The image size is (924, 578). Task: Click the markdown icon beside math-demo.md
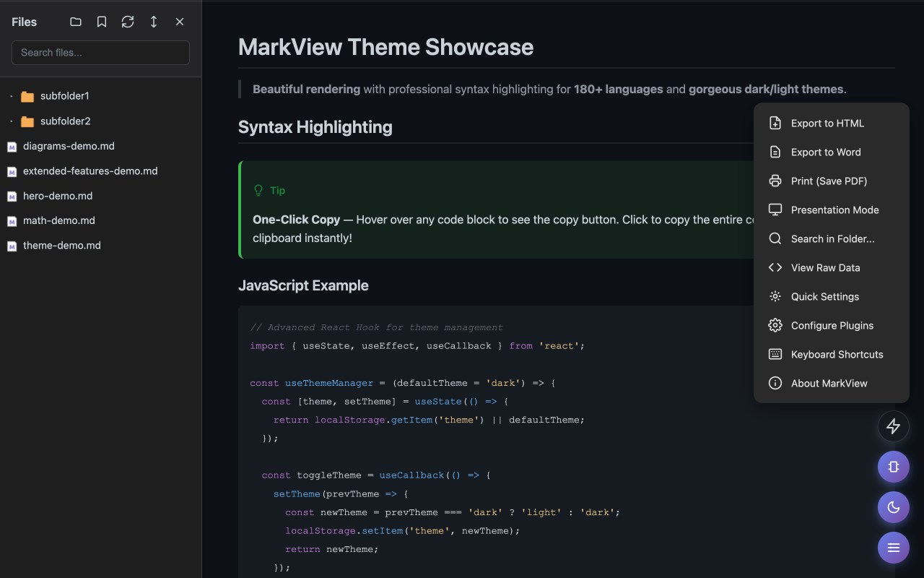click(x=12, y=221)
